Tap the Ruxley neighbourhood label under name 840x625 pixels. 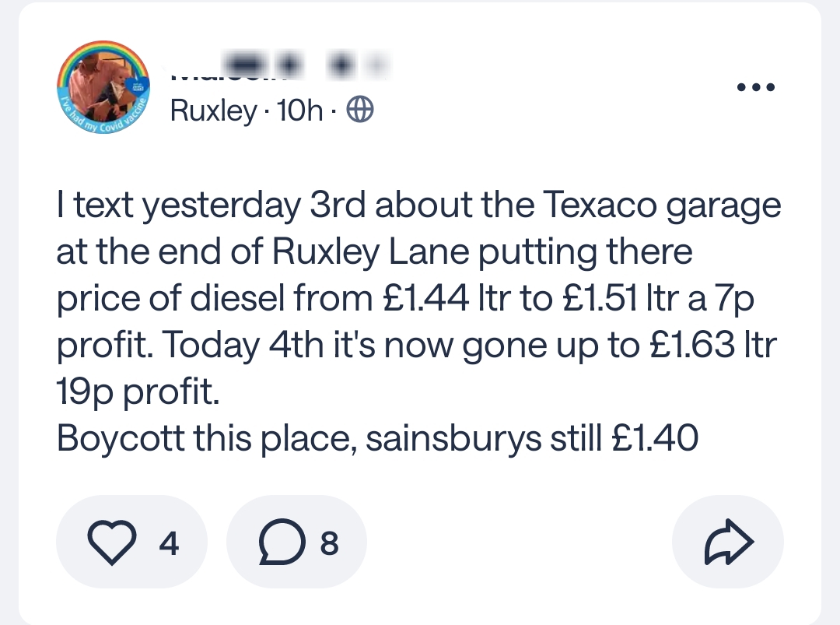tap(212, 111)
